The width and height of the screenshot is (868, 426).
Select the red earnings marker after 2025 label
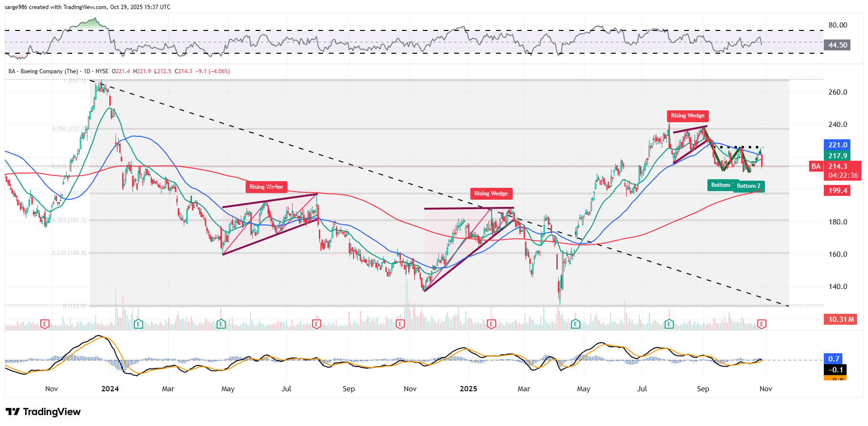pyautogui.click(x=491, y=324)
